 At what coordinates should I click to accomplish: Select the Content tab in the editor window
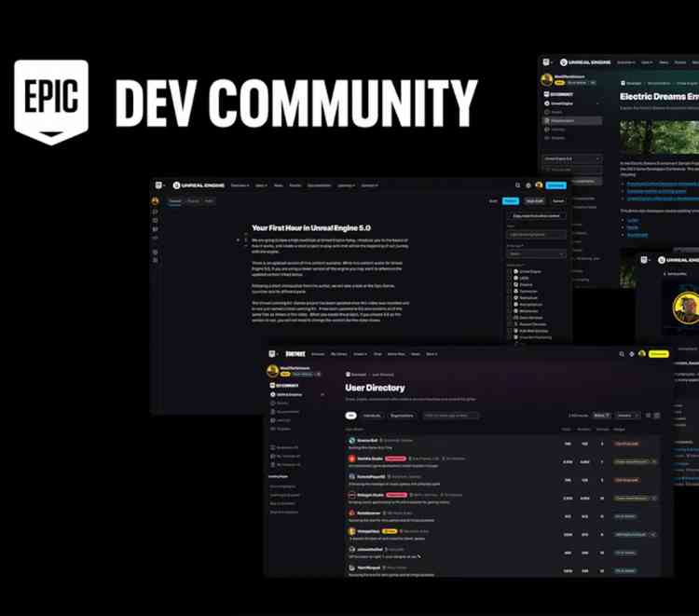click(175, 201)
